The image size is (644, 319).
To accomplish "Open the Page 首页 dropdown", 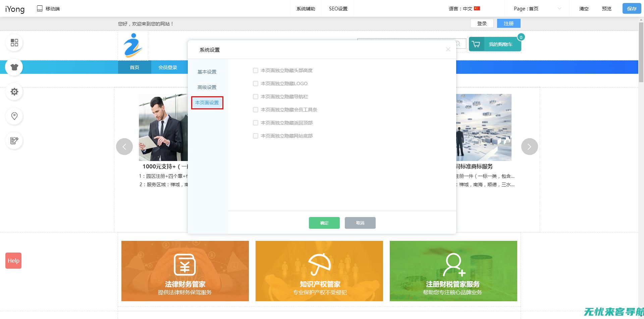I will coord(537,9).
